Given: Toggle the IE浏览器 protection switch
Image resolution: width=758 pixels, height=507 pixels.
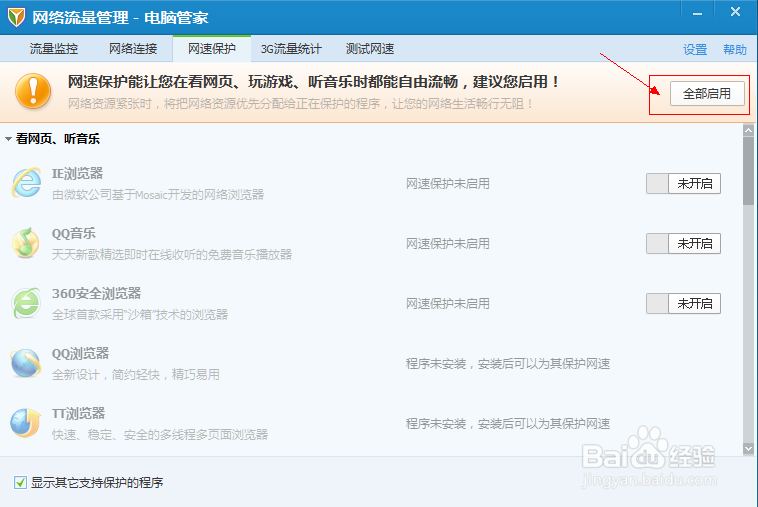Looking at the screenshot, I should click(683, 184).
